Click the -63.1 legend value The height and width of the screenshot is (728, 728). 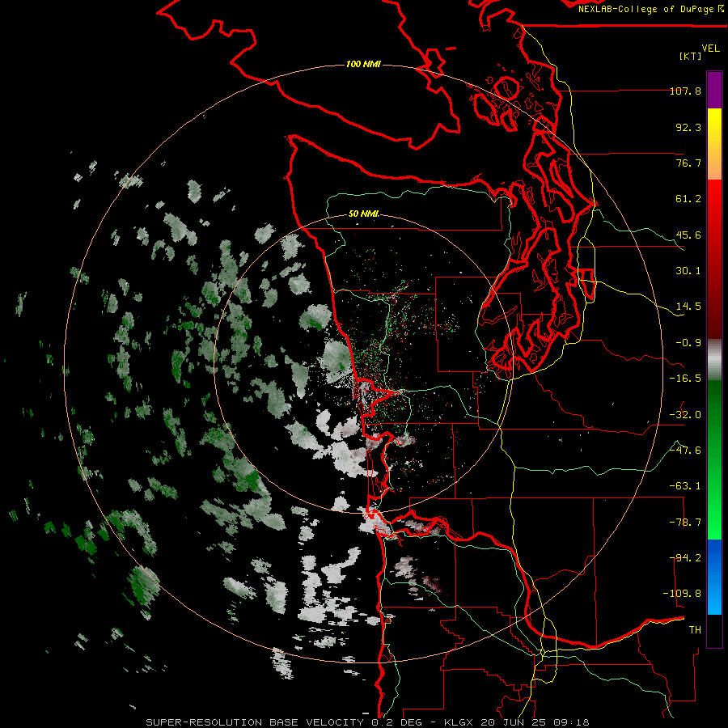686,486
